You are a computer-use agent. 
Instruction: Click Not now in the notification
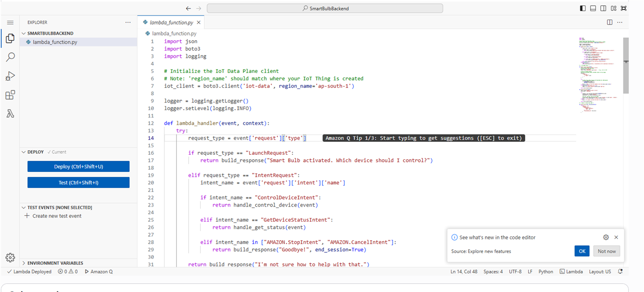[606, 251]
